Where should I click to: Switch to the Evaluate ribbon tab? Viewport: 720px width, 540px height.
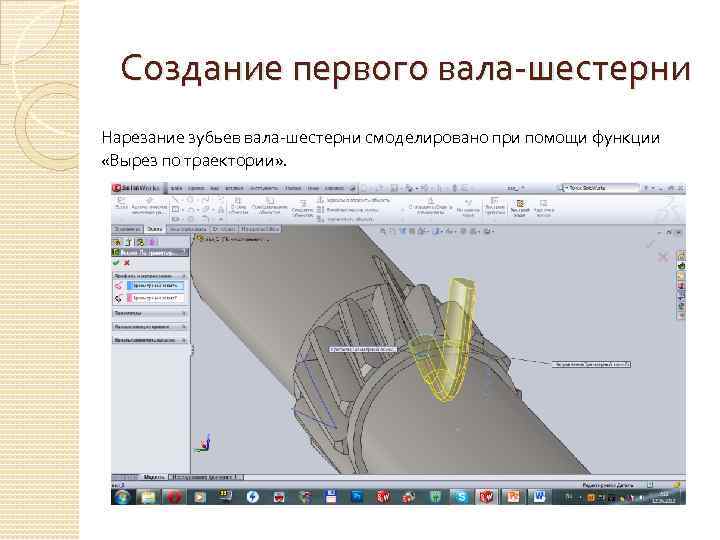coord(188,229)
